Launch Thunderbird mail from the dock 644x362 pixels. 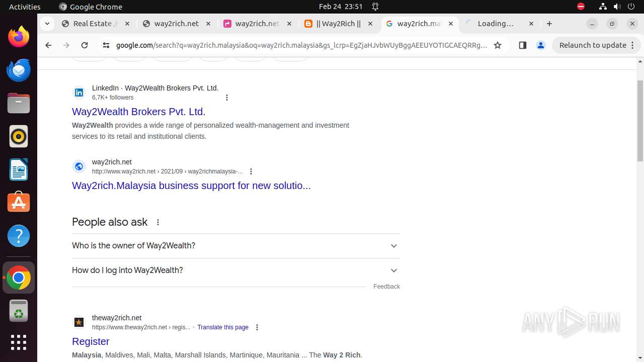click(19, 70)
